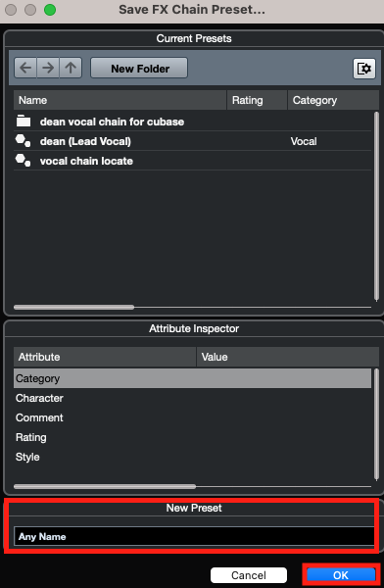Click the forward navigation arrow
Viewport: 384px width, 588px height.
(x=48, y=68)
